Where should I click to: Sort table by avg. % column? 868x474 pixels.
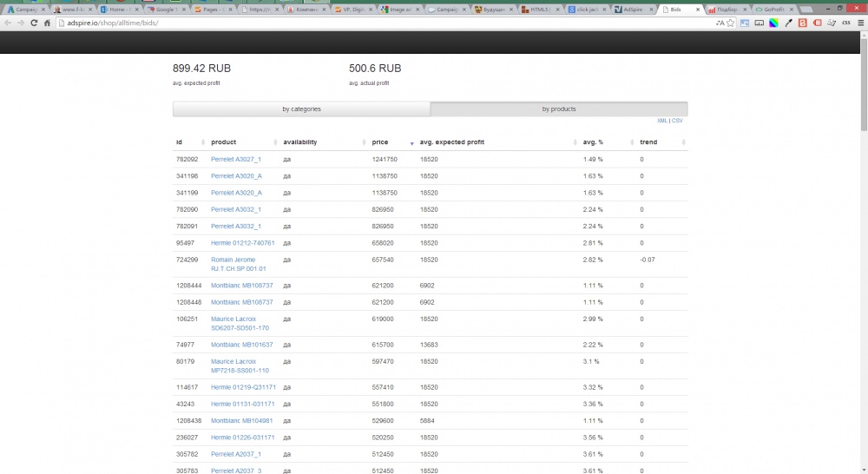[x=608, y=142]
